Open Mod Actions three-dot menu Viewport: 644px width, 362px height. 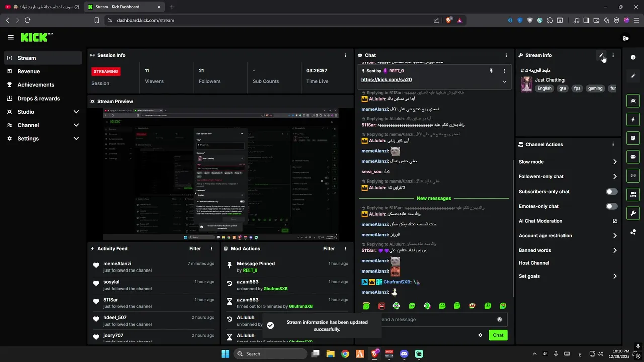coord(345,249)
